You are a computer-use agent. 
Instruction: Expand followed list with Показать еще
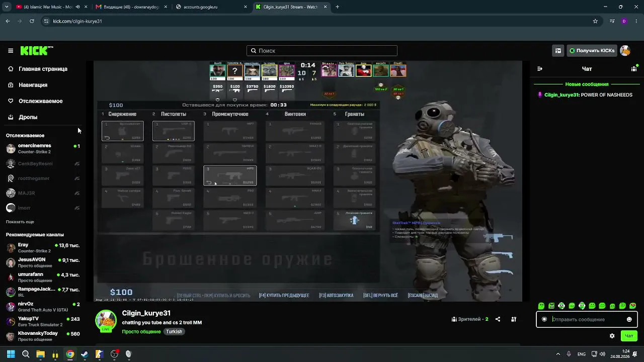[20, 222]
